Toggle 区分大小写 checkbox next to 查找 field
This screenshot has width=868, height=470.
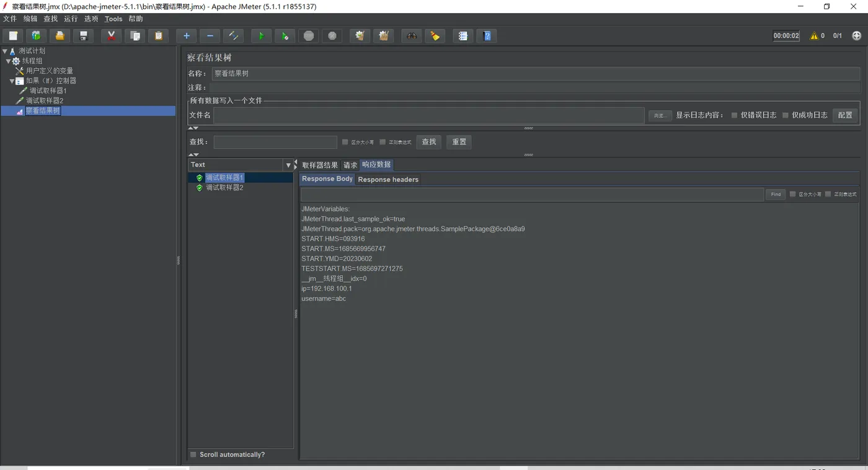pos(345,142)
